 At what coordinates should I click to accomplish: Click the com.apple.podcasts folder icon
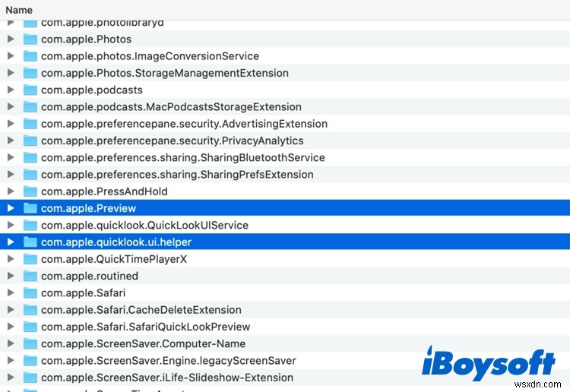30,90
